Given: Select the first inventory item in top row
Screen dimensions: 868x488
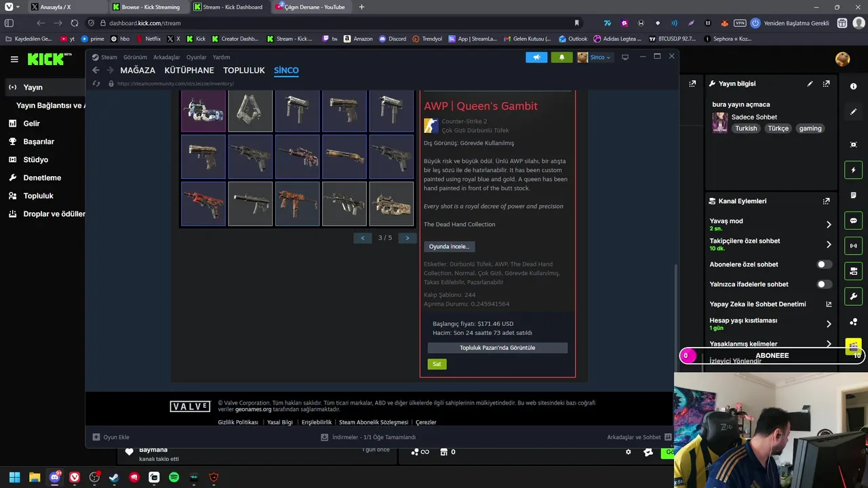Looking at the screenshot, I should [203, 110].
